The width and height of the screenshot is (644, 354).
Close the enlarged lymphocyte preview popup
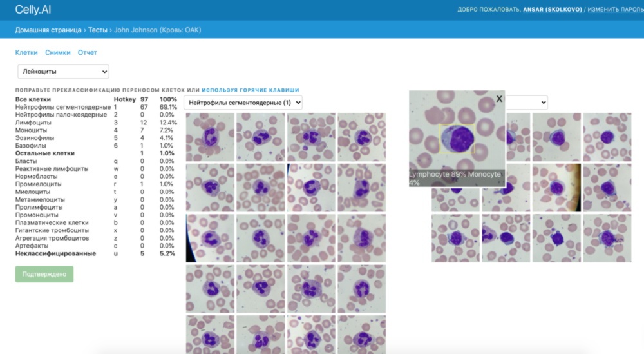tap(498, 99)
